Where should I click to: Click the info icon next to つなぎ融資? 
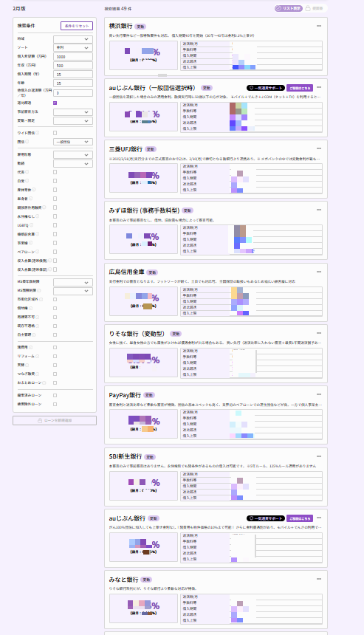37,374
